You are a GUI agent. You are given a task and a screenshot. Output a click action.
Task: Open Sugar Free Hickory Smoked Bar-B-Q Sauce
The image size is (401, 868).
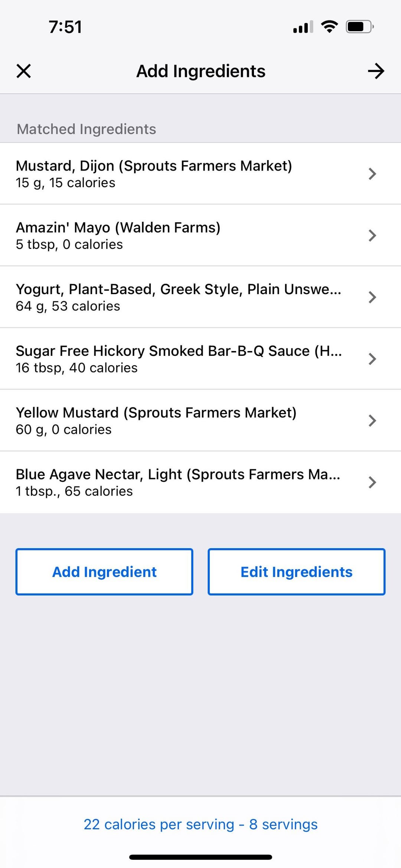click(x=178, y=358)
